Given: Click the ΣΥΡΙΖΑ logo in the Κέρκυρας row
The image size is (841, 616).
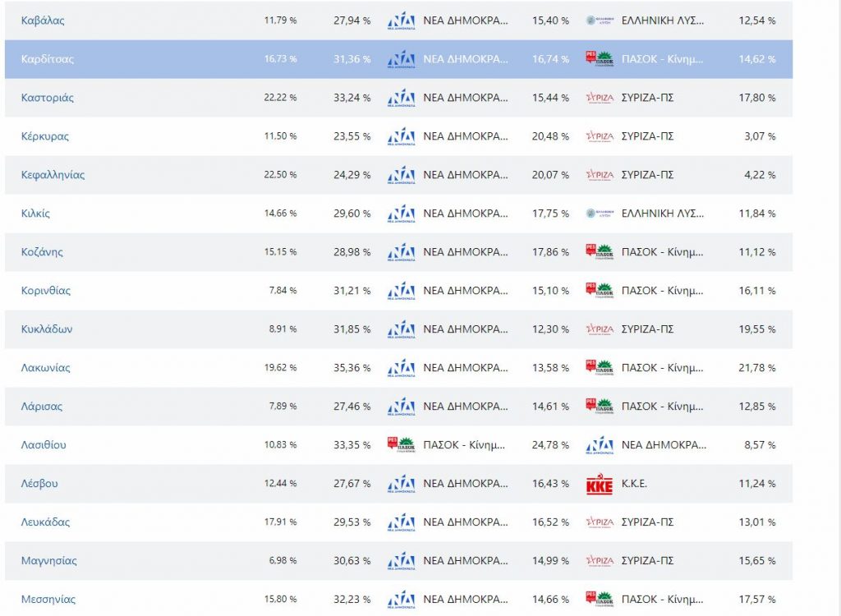Looking at the screenshot, I should click(600, 136).
